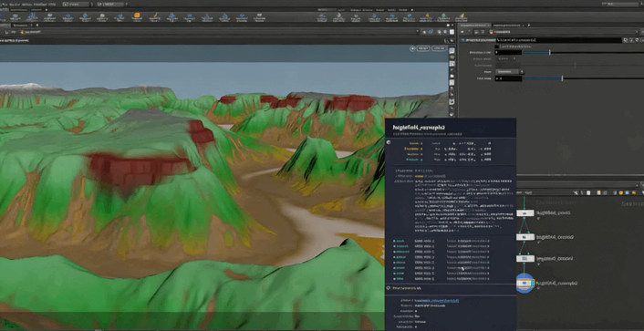
Task: Open the path dropdown arrow in the parameter pane header
Action: point(637,32)
